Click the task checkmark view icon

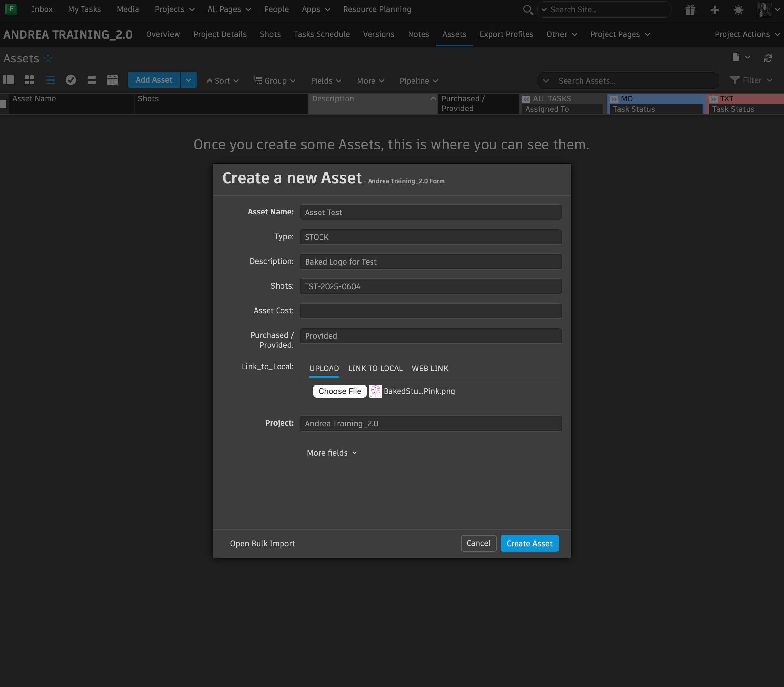click(71, 80)
